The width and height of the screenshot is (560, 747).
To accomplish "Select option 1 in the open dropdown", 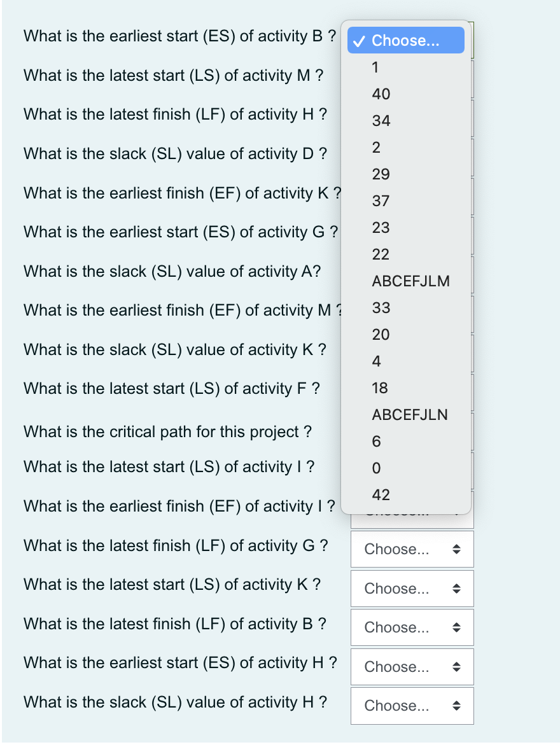I will click(x=376, y=67).
